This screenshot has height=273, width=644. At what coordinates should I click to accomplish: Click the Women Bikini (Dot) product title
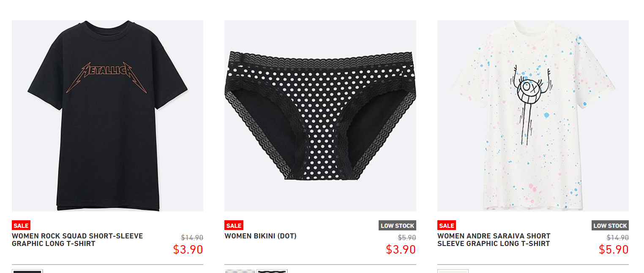(260, 236)
